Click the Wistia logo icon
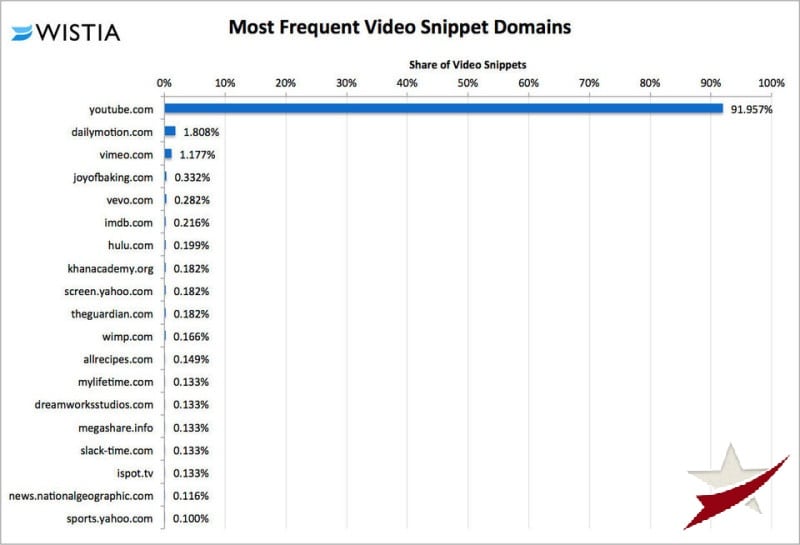Screen dimensions: 800x545 click(22, 33)
